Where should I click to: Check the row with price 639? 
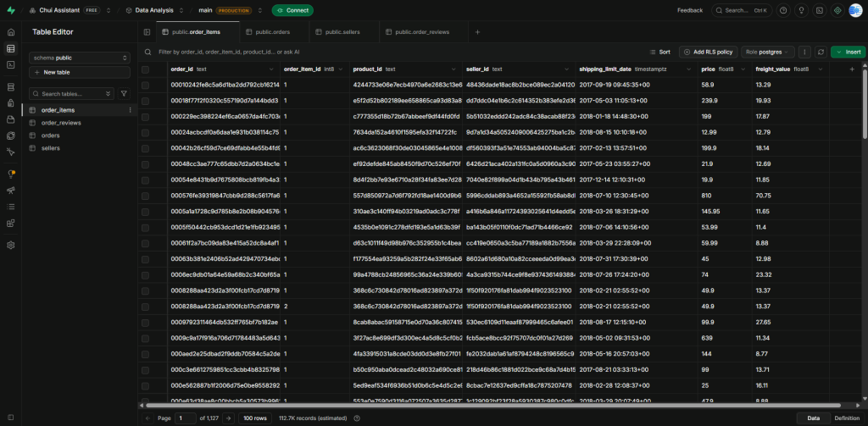pyautogui.click(x=145, y=338)
